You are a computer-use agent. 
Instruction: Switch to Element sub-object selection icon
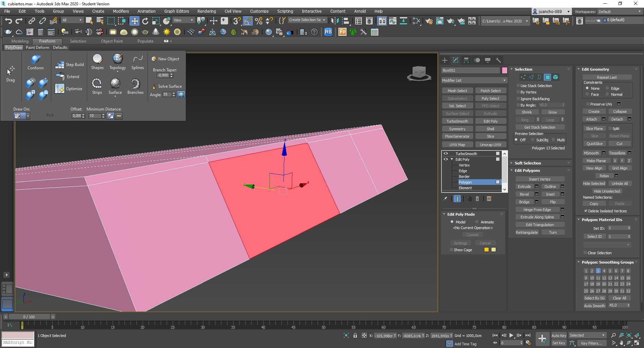tap(555, 77)
